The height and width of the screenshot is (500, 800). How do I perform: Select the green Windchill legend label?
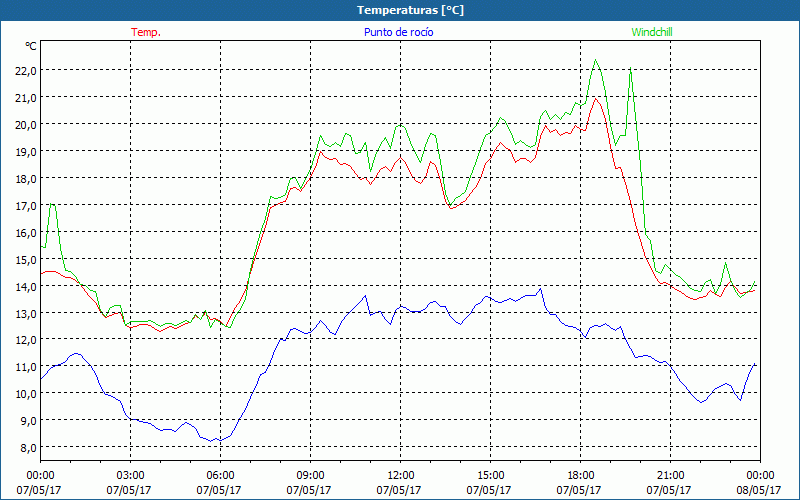pyautogui.click(x=652, y=32)
